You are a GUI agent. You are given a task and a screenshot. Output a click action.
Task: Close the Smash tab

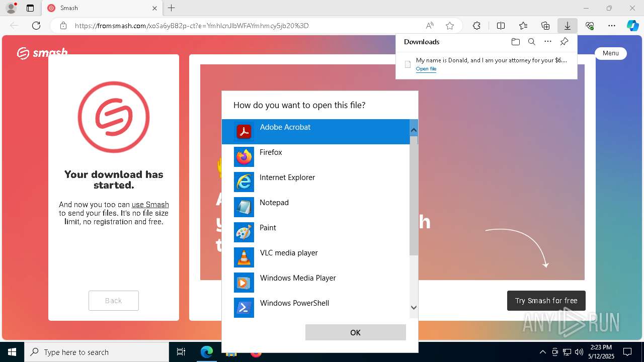coord(154,8)
